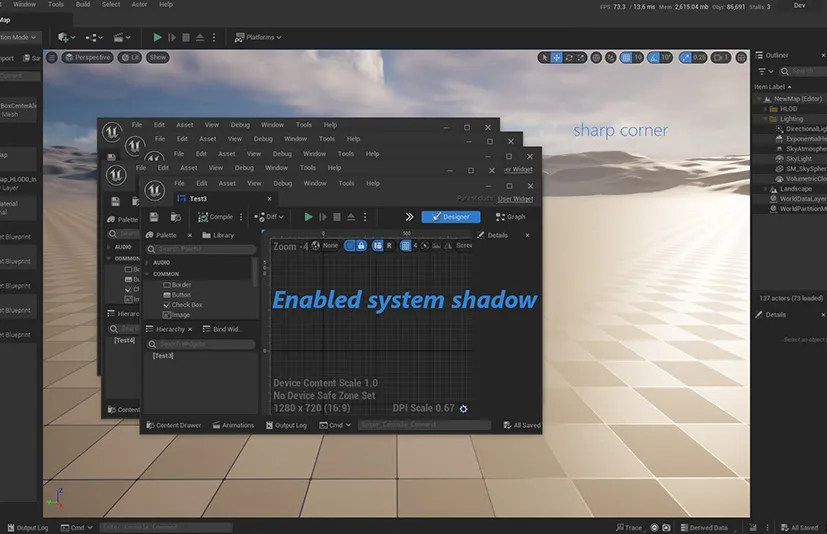
Task: Click Browse-to-asset icon in Test3 toolbar
Action: click(176, 217)
